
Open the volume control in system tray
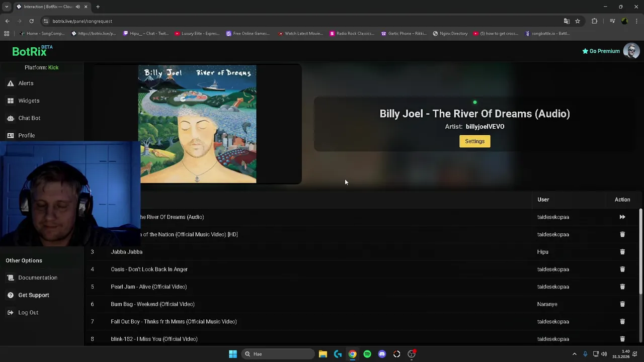coord(604,354)
